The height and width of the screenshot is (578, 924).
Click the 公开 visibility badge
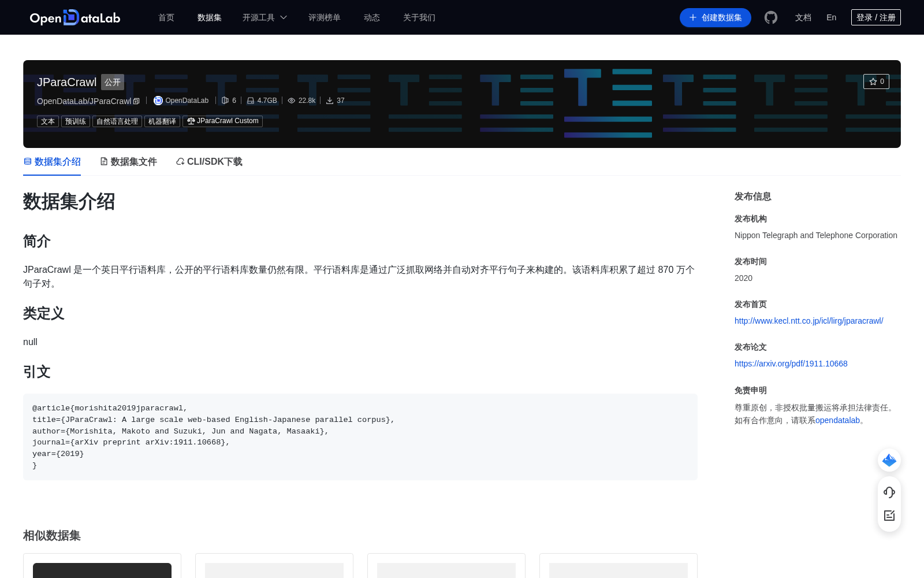(113, 82)
